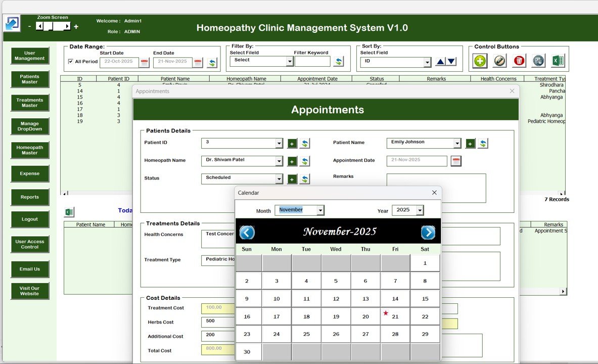Open the Appointment Date calendar picker icon
The image size is (598, 364).
[455, 161]
